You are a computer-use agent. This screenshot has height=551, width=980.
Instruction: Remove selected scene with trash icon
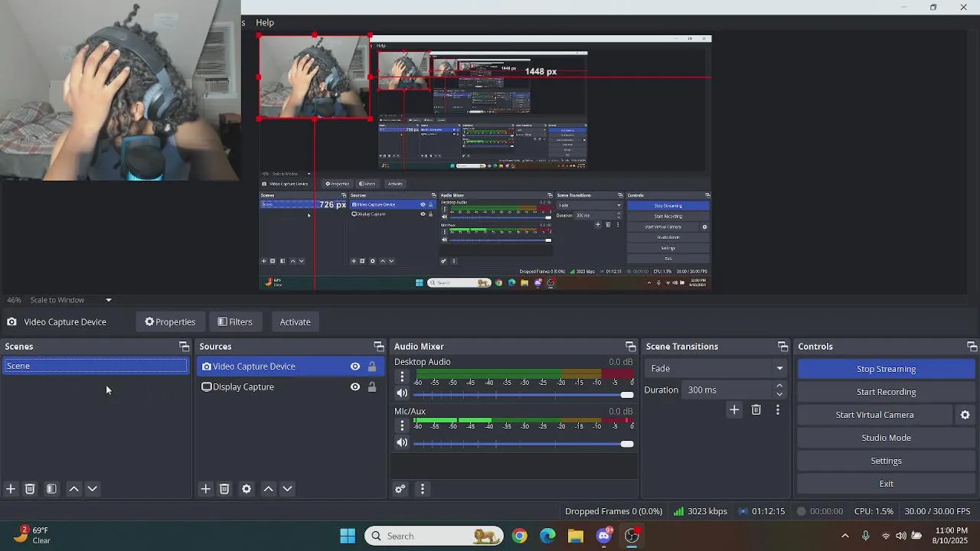30,489
